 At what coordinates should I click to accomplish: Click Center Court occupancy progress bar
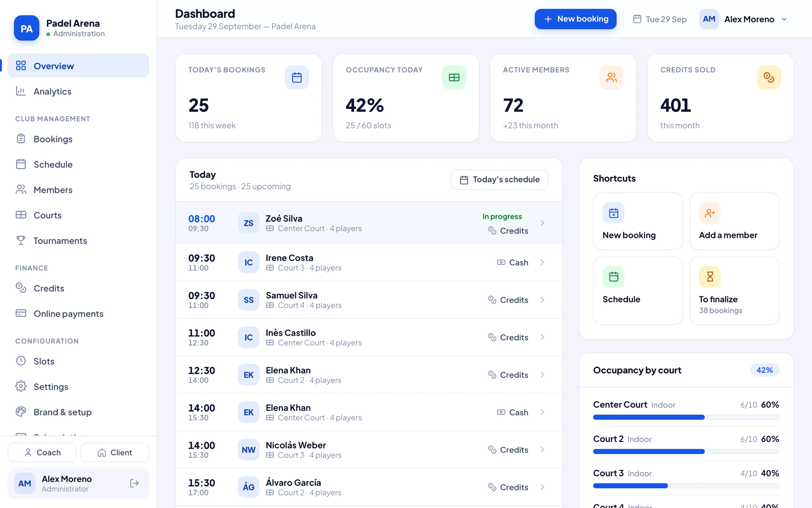[686, 417]
